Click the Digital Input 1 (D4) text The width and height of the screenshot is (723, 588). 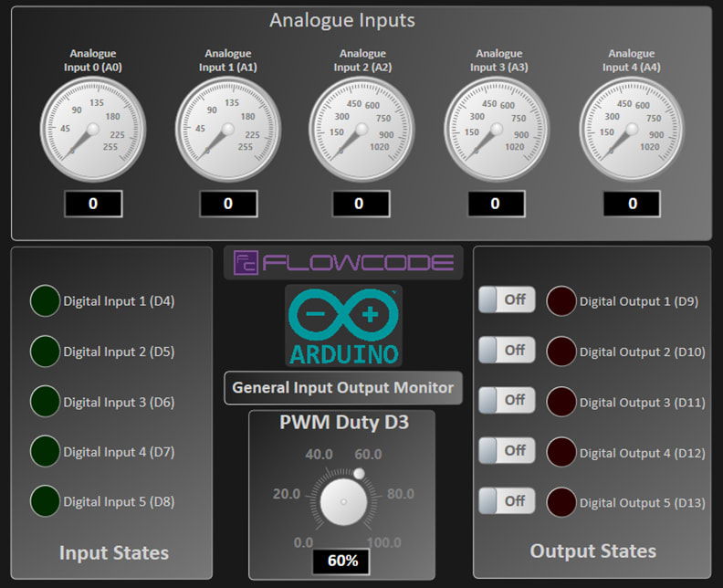119,301
